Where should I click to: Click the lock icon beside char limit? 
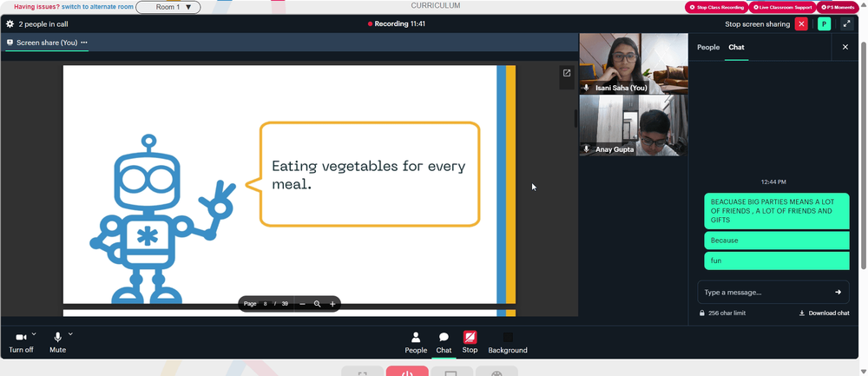[x=702, y=313]
